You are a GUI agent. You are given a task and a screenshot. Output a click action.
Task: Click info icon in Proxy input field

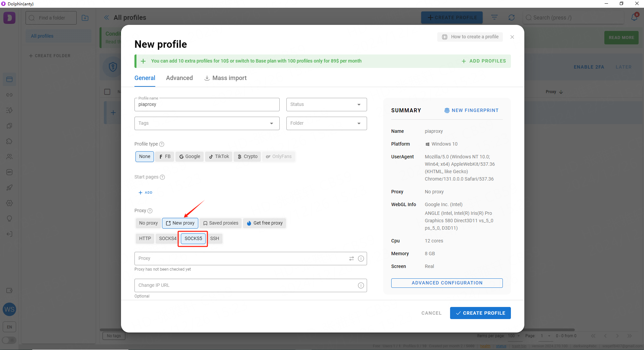(361, 259)
